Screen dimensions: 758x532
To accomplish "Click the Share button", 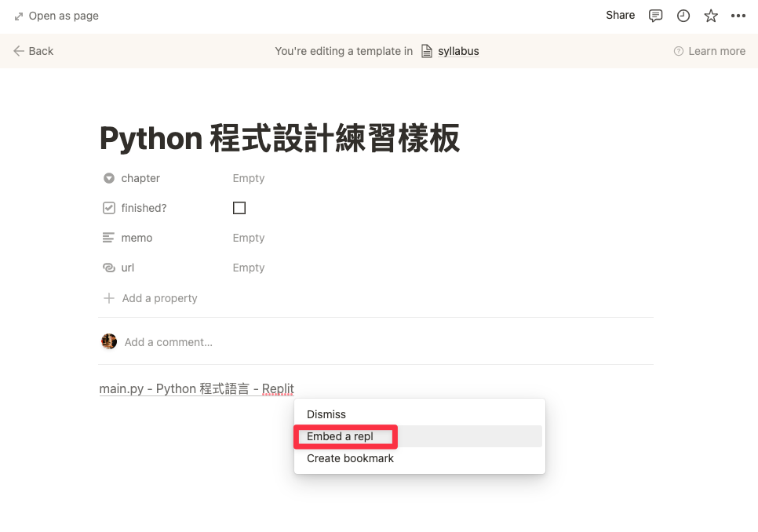I will pyautogui.click(x=620, y=16).
